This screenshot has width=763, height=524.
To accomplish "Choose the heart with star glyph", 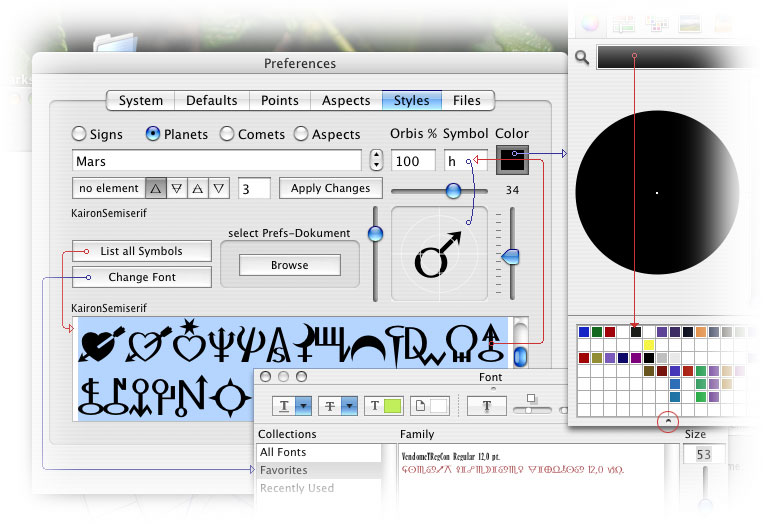I will tap(189, 341).
